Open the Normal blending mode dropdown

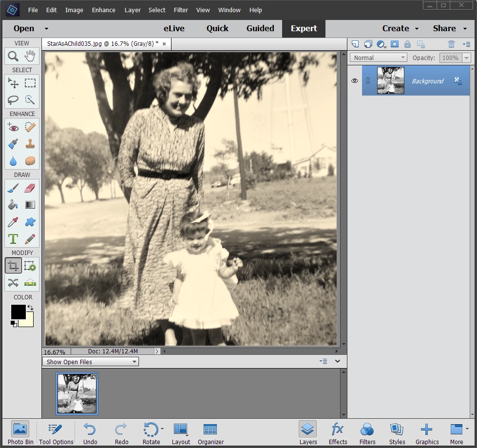[x=378, y=58]
